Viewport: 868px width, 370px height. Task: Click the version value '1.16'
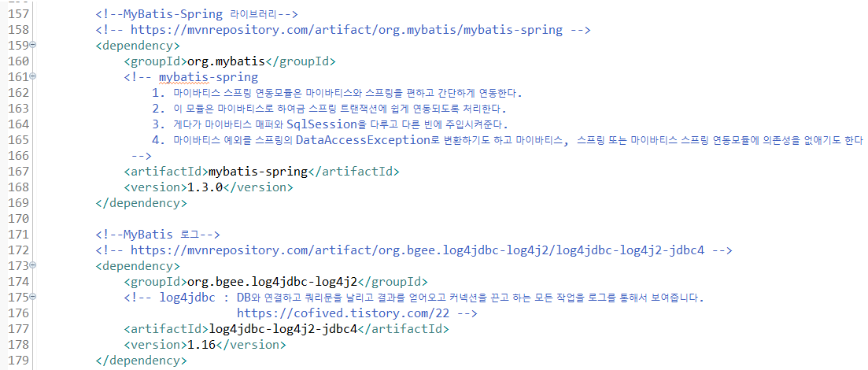(201, 345)
